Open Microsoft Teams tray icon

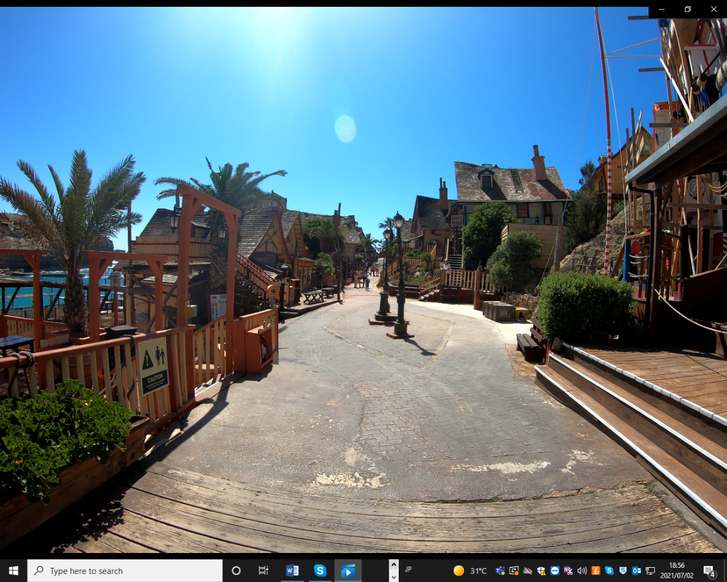pyautogui.click(x=500, y=571)
